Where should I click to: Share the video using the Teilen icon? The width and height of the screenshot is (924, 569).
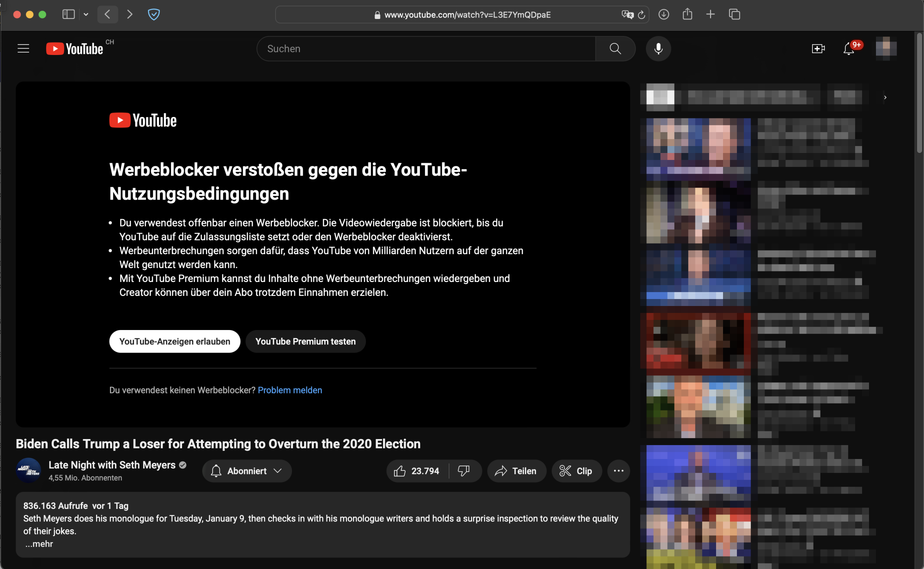(x=516, y=471)
